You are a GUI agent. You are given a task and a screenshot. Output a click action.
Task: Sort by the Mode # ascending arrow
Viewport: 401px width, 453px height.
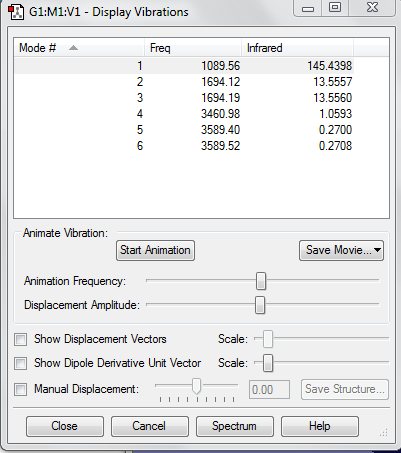point(73,48)
